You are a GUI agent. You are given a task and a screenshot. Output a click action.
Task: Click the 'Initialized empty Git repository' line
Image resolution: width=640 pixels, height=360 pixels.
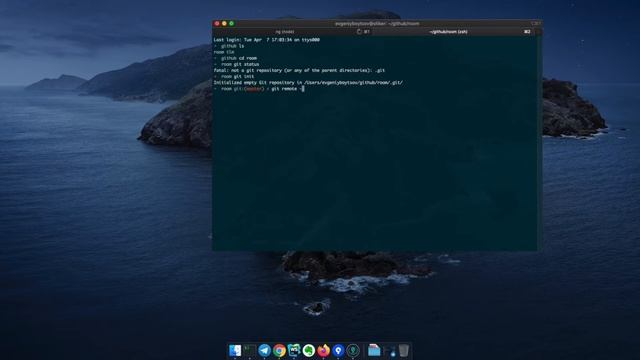coord(308,82)
